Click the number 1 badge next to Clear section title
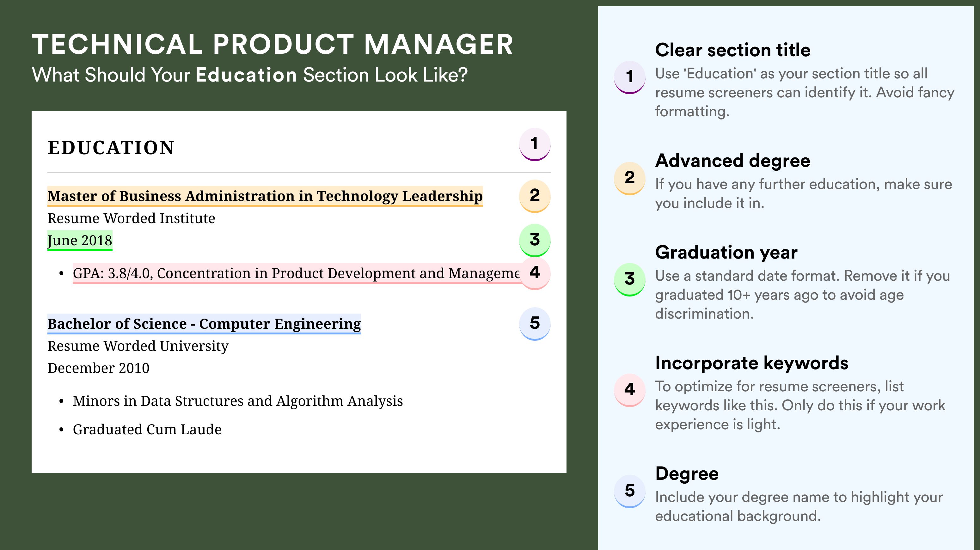Screen dimensions: 980x550 coord(630,77)
